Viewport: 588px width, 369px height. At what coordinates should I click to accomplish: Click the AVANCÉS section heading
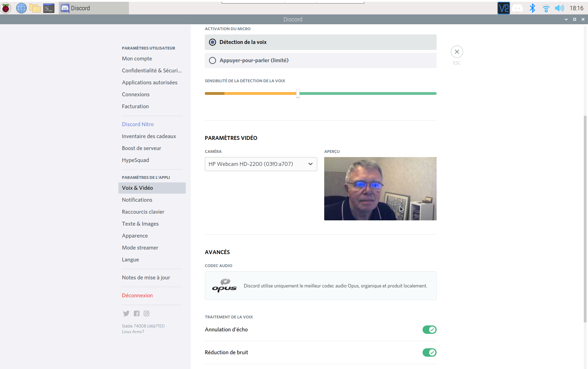pos(217,252)
